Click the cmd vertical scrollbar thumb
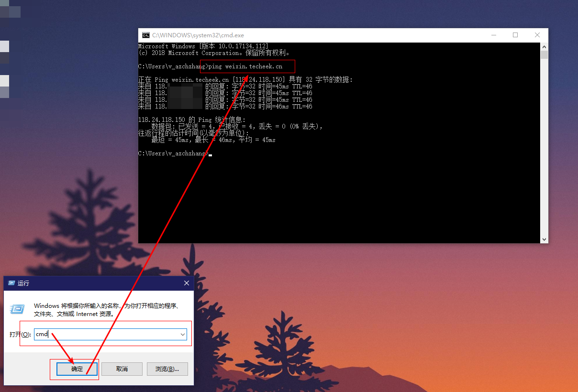Image resolution: width=578 pixels, height=392 pixels. coord(544,54)
